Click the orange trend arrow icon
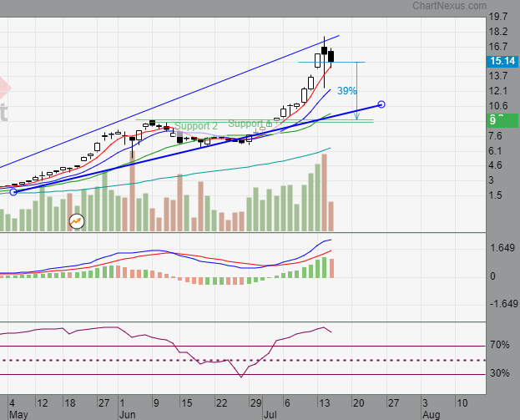 pos(77,221)
